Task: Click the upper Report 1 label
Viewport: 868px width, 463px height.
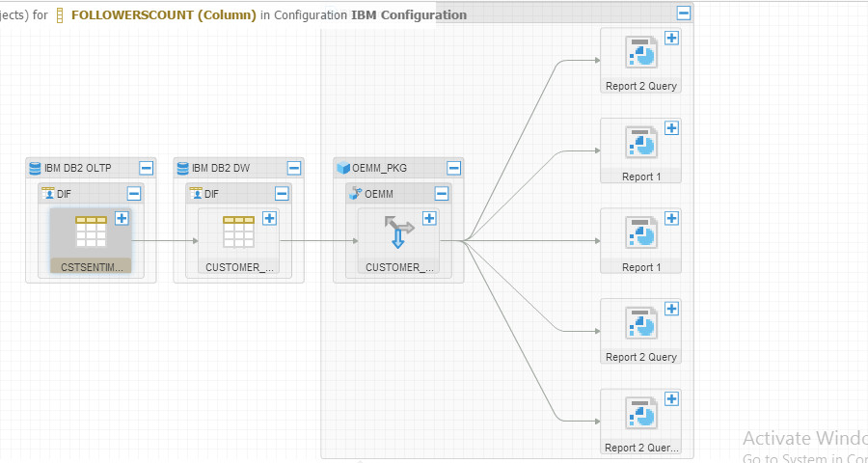Action: coord(641,177)
